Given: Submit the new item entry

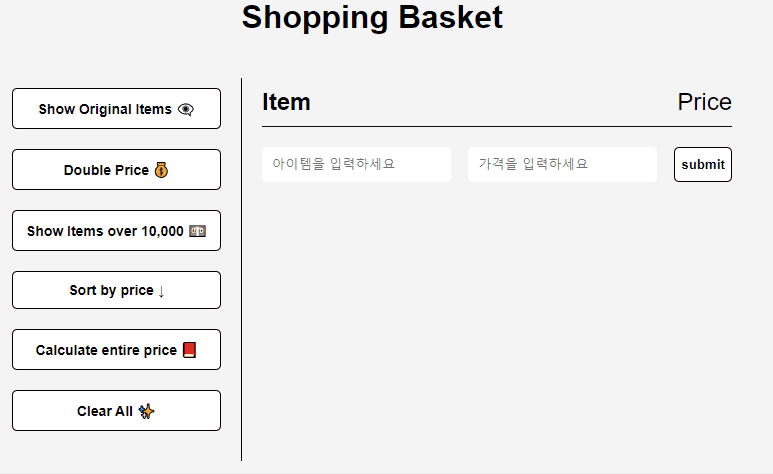Looking at the screenshot, I should (x=703, y=164).
